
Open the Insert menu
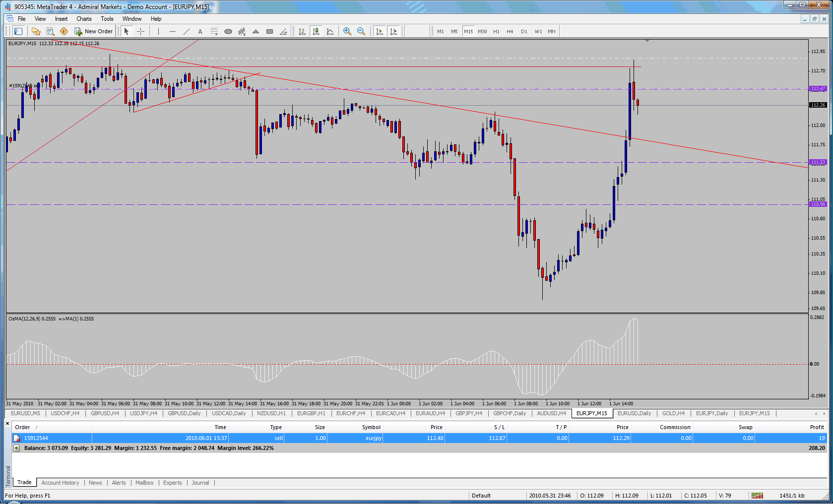[62, 19]
